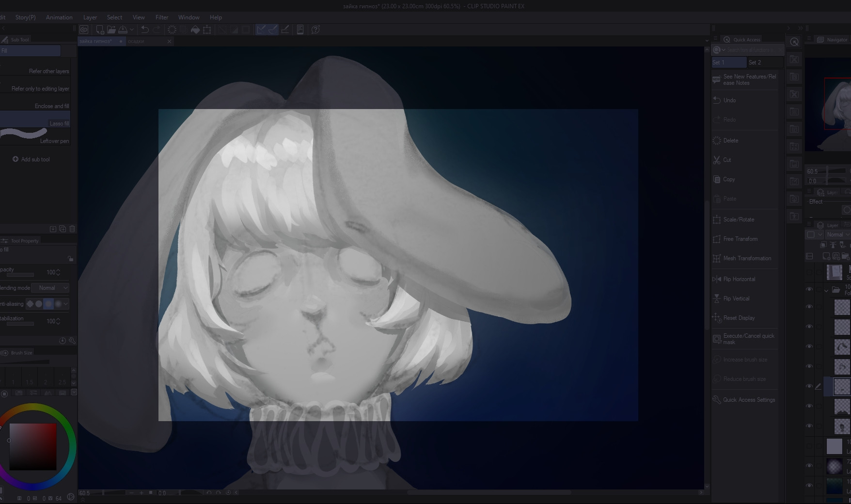Open the Blending mode Normal dropdown
This screenshot has height=504, width=851.
(x=50, y=288)
